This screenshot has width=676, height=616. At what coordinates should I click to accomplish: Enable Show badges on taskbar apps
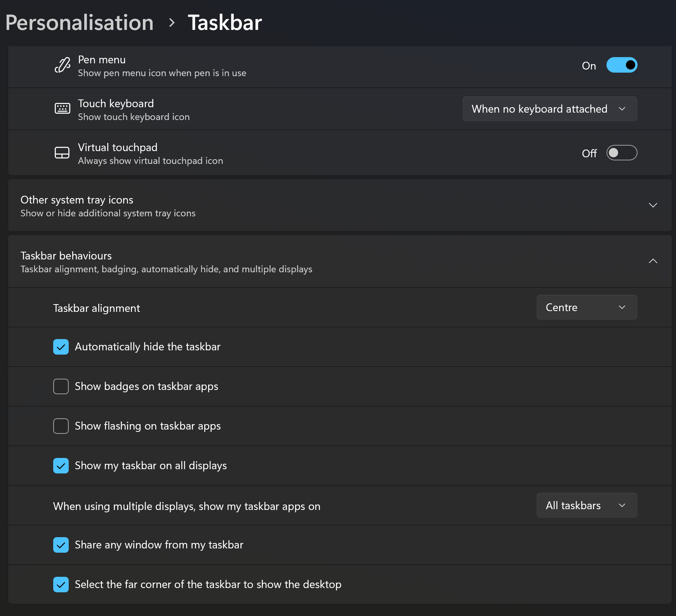pyautogui.click(x=61, y=386)
